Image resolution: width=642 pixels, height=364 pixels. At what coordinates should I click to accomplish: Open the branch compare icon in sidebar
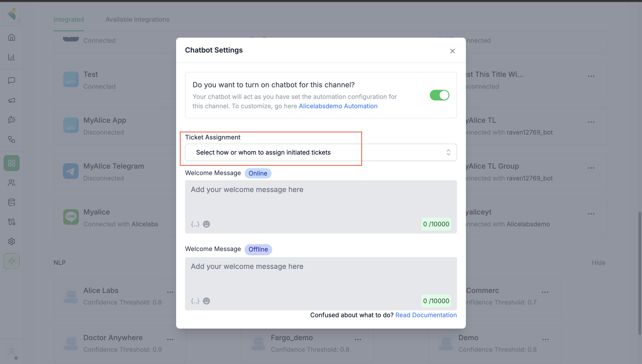pyautogui.click(x=12, y=222)
